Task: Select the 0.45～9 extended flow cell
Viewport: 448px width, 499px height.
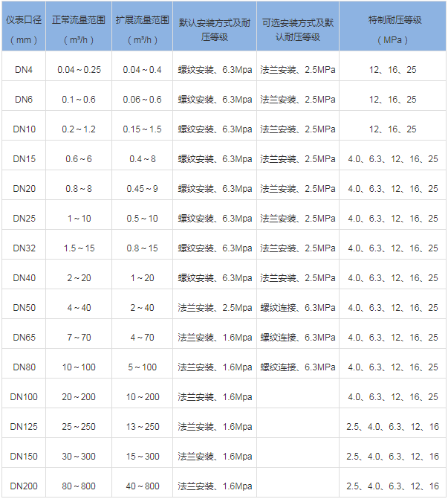Action: point(143,189)
